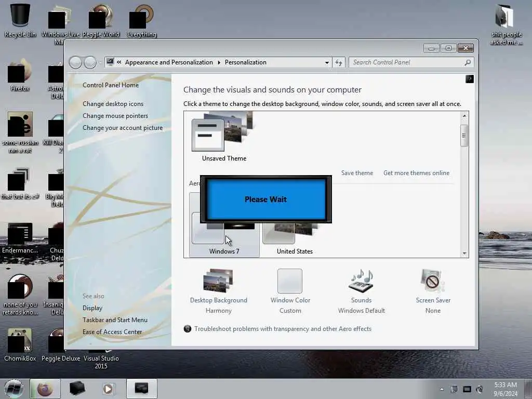Click the Windows Start orb
This screenshot has width=532, height=399.
pyautogui.click(x=14, y=389)
